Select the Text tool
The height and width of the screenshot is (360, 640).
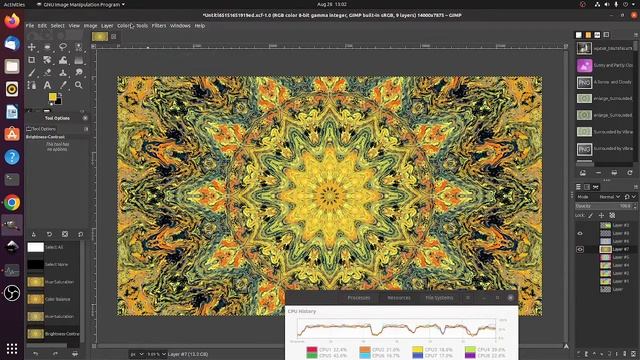point(47,85)
